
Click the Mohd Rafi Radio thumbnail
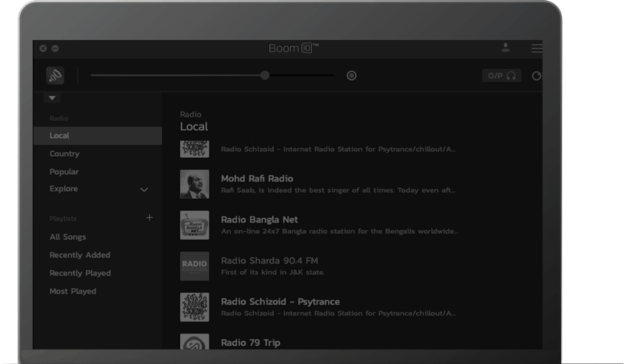(195, 184)
